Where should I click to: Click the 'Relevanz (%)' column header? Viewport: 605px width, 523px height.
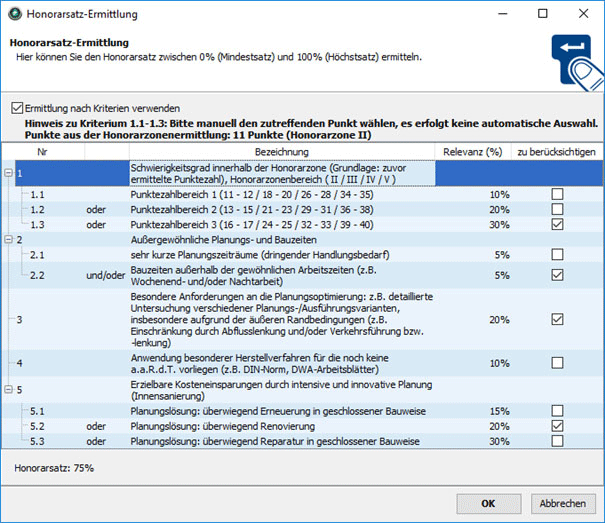click(473, 152)
